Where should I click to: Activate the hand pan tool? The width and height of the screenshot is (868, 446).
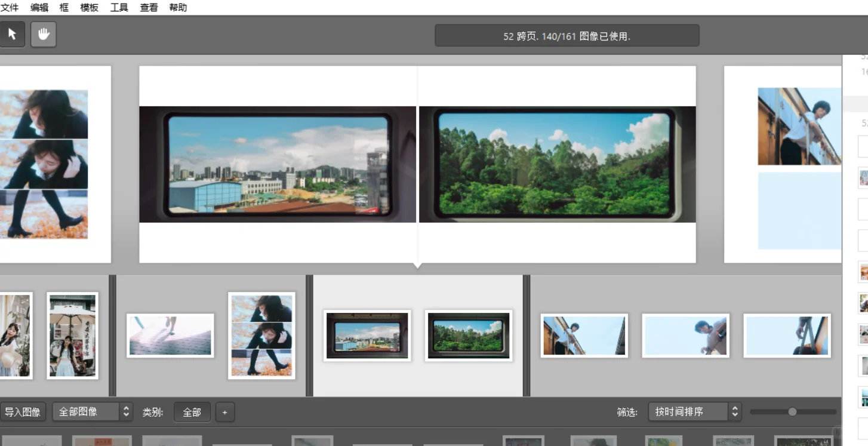pos(44,35)
